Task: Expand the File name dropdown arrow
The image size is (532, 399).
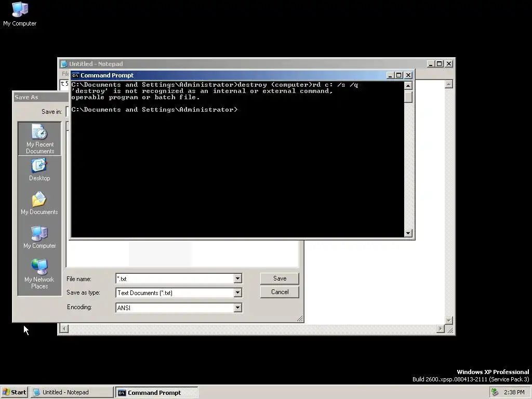Action: point(238,278)
